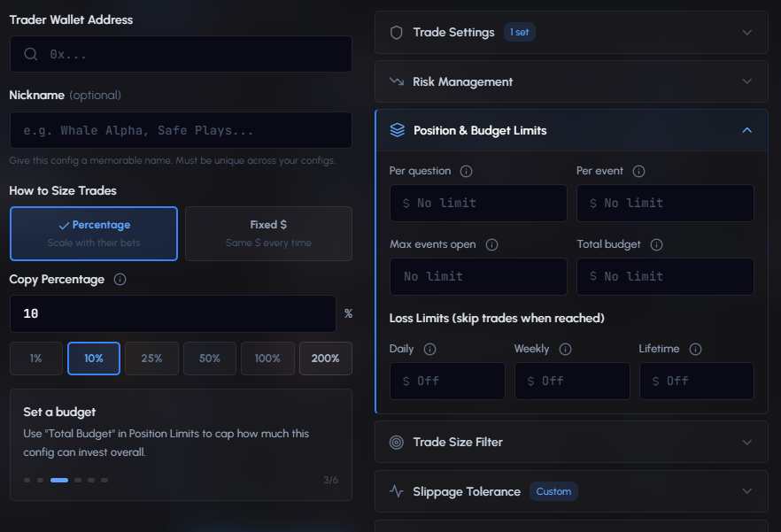Select the Percentage sizing mode

(93, 233)
